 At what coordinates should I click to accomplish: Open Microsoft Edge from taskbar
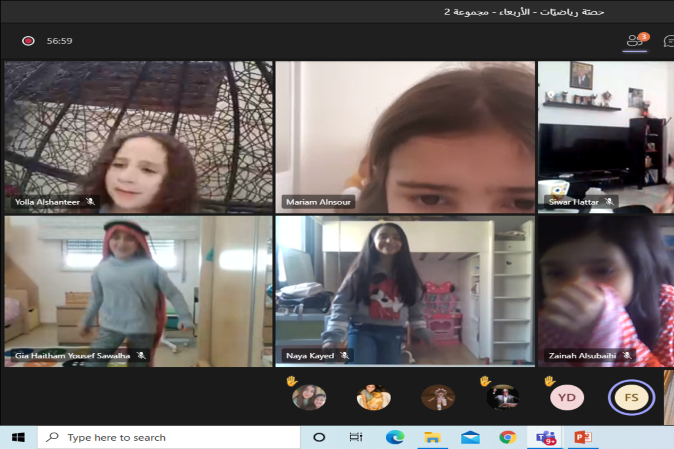pos(395,437)
